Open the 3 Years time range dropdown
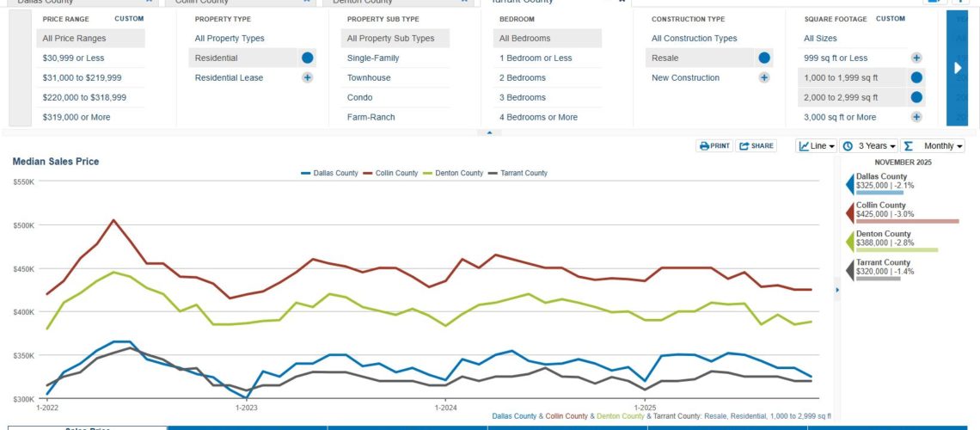 click(x=869, y=146)
